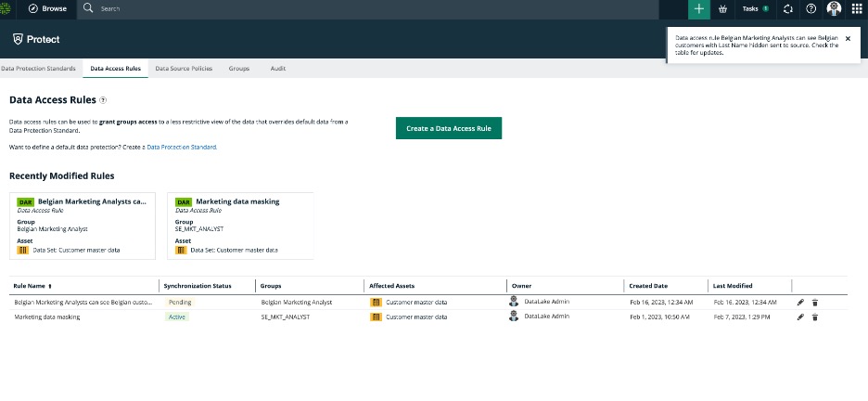The width and height of the screenshot is (868, 401).
Task: Dismiss the notification popup
Action: click(x=848, y=38)
